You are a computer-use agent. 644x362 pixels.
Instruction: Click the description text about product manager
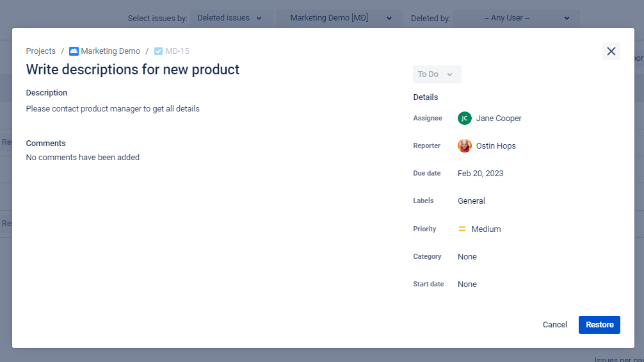113,109
